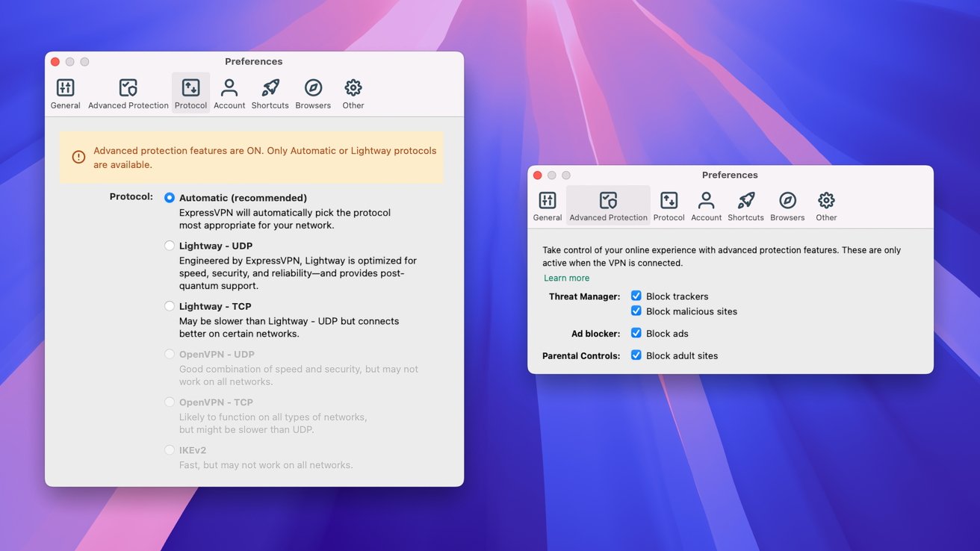Select Automatic (recommended) protocol
Image resolution: width=980 pixels, height=551 pixels.
(x=170, y=198)
